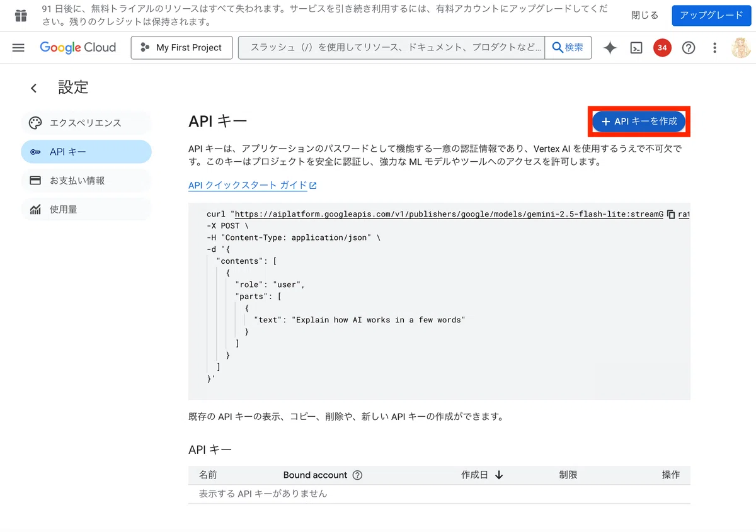Click the aiplatform.googleapis.com URL in the code
Screen dimensions: 756x532
449,214
